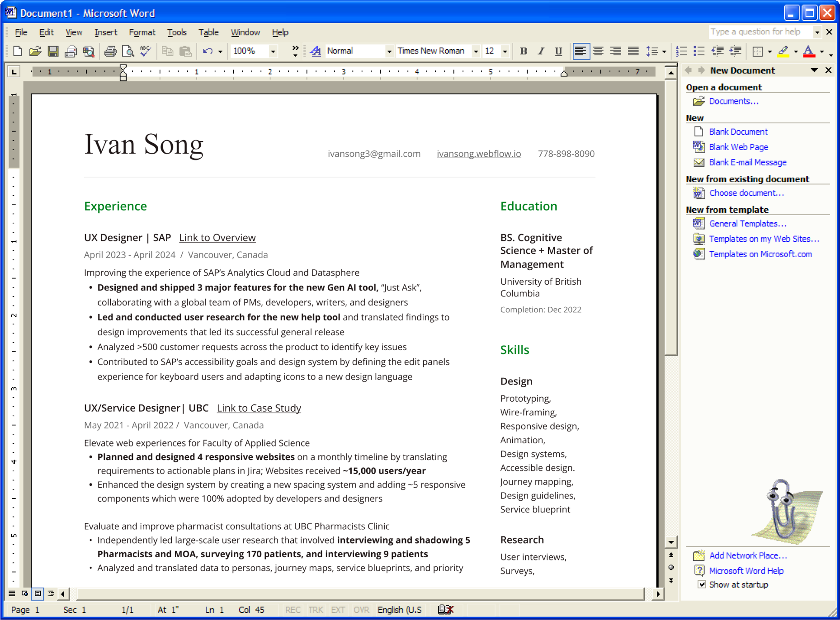
Task: Click the Bullets list icon
Action: point(699,51)
